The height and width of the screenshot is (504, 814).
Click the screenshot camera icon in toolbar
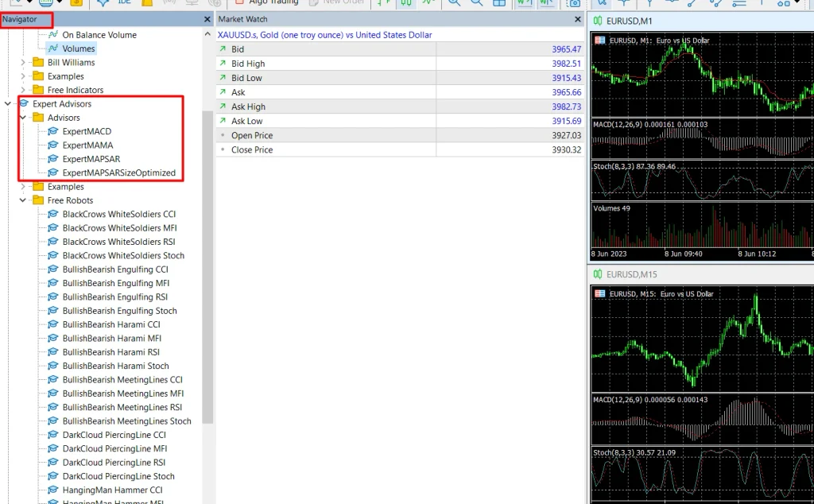tap(575, 3)
